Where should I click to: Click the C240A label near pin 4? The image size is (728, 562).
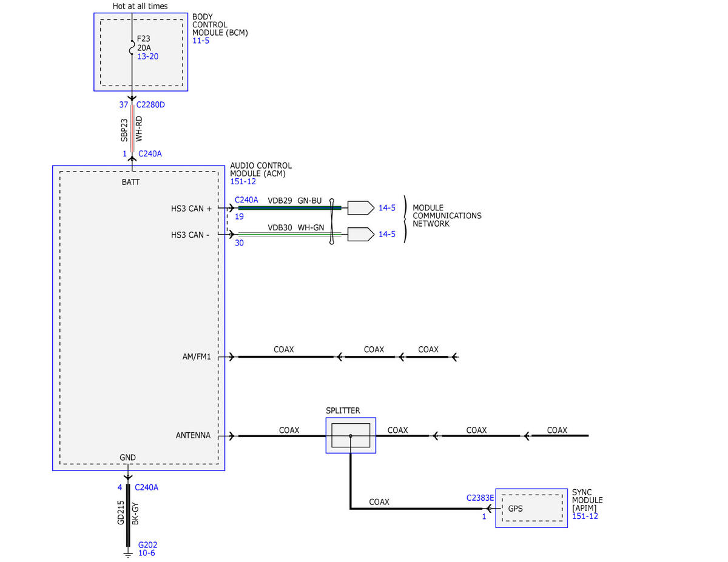[147, 487]
